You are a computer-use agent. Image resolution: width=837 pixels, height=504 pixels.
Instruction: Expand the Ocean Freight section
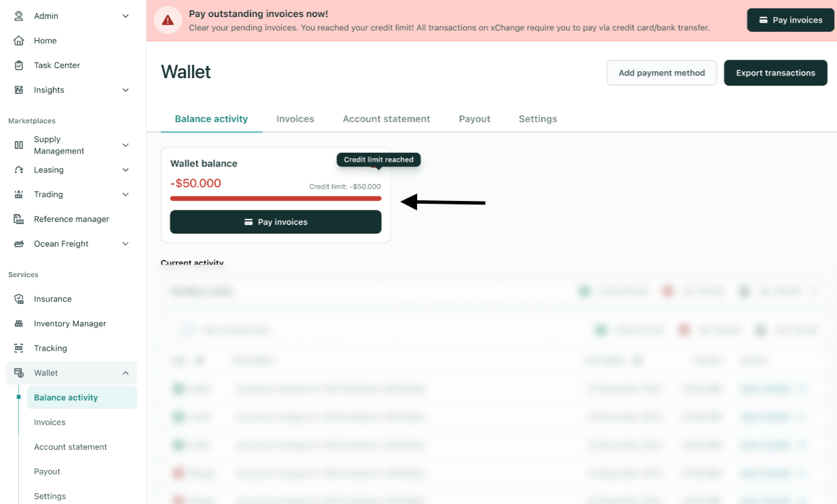coord(125,243)
